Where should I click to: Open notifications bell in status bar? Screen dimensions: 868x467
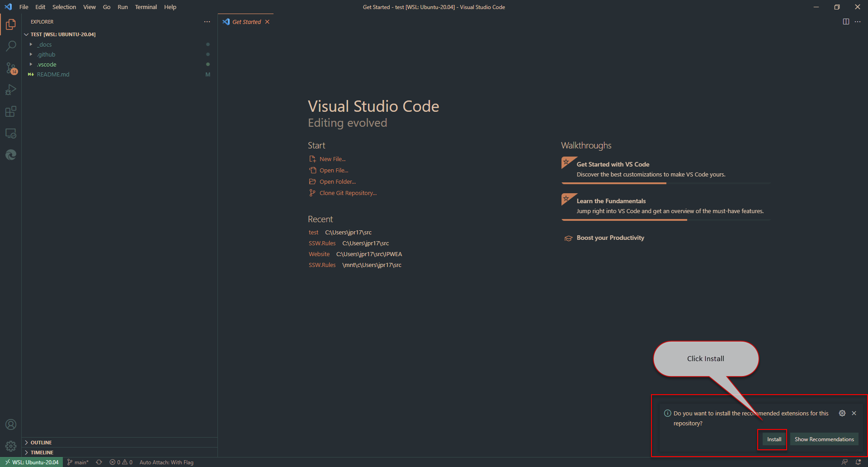point(858,462)
